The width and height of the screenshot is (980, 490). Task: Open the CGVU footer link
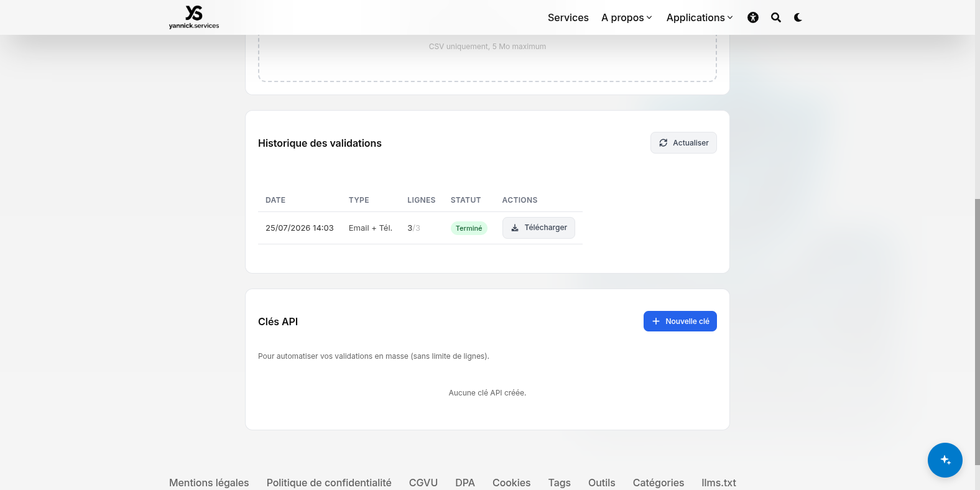click(423, 483)
